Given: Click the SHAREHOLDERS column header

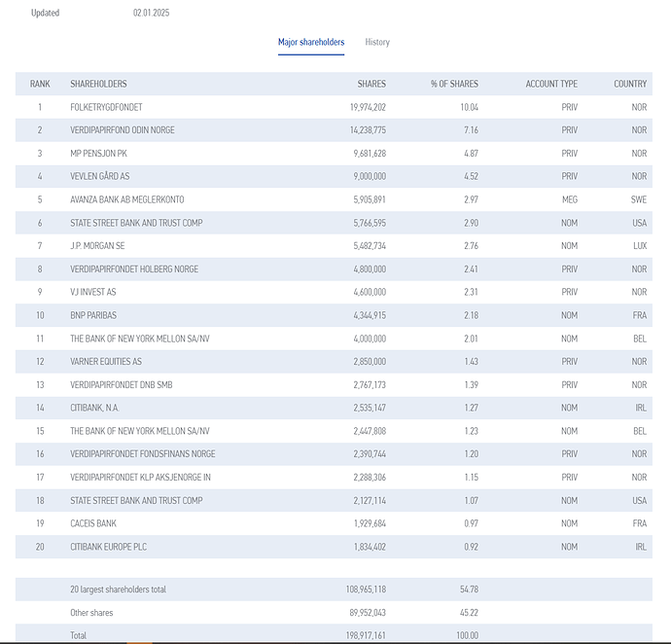Looking at the screenshot, I should (x=98, y=84).
